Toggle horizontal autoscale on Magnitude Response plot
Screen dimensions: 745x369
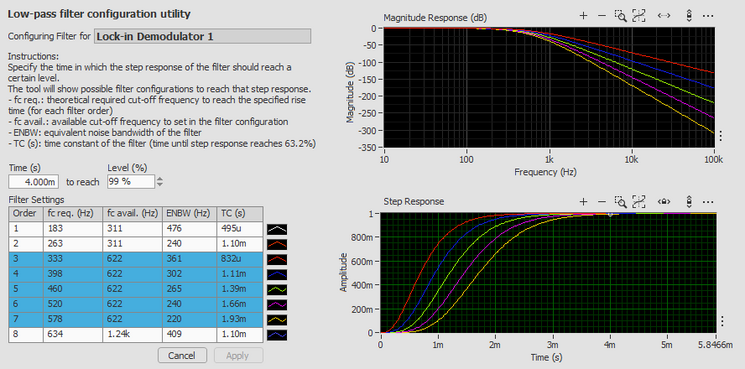click(x=664, y=16)
